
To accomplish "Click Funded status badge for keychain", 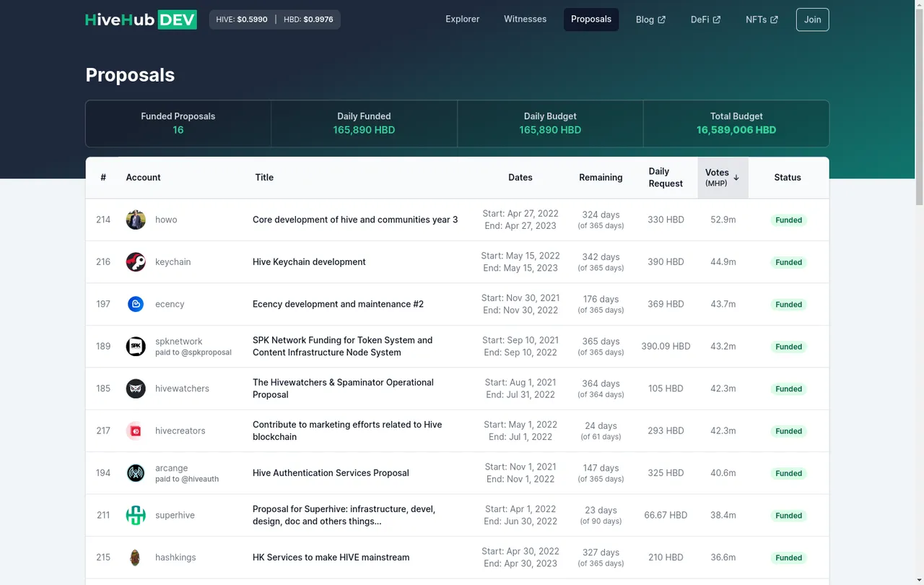I will coord(788,262).
